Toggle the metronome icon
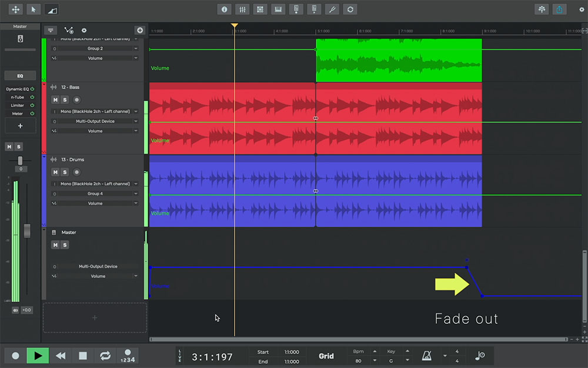Image resolution: width=588 pixels, height=368 pixels. coord(426,356)
